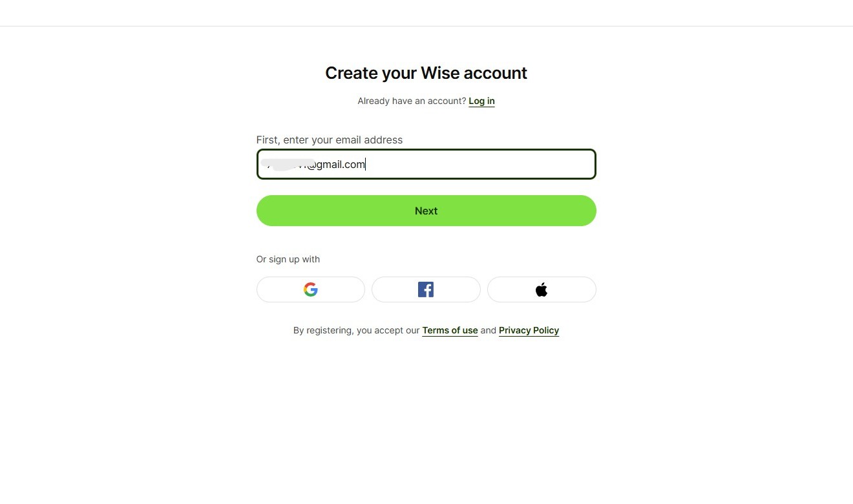The width and height of the screenshot is (853, 504).
Task: Click the "By registering, you accept our" text
Action: tap(356, 330)
